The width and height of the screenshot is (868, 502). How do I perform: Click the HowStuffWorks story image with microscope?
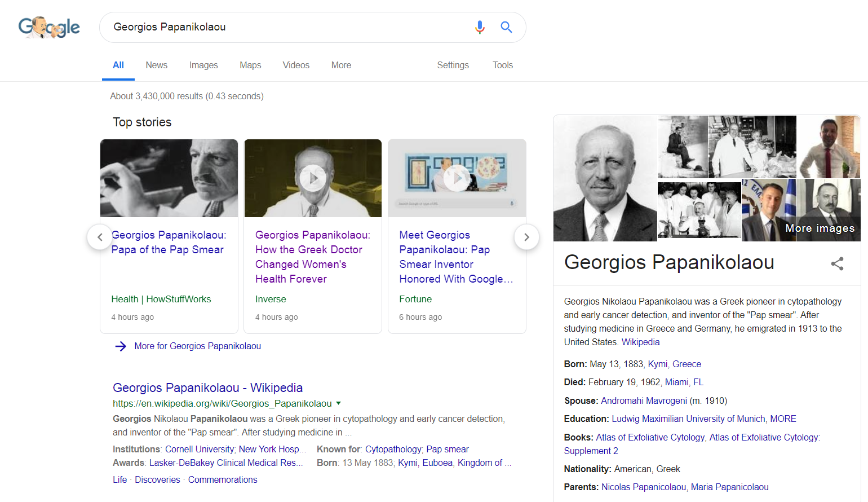point(169,178)
